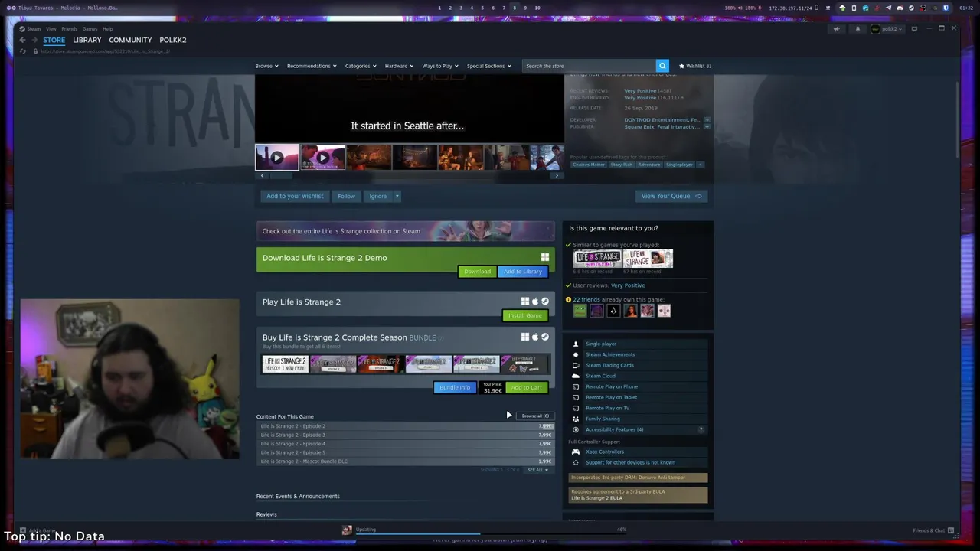
Task: Click the Accessibility Features icon
Action: tap(576, 429)
